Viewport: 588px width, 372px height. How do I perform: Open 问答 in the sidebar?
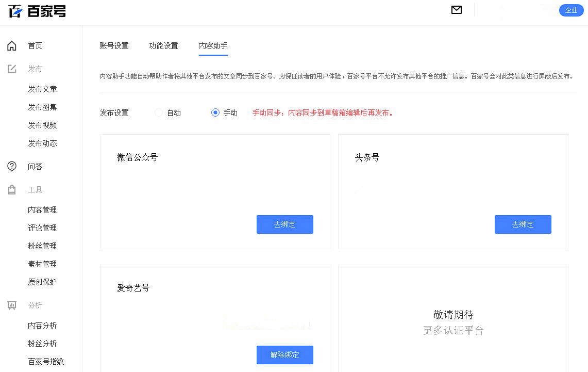click(x=35, y=166)
